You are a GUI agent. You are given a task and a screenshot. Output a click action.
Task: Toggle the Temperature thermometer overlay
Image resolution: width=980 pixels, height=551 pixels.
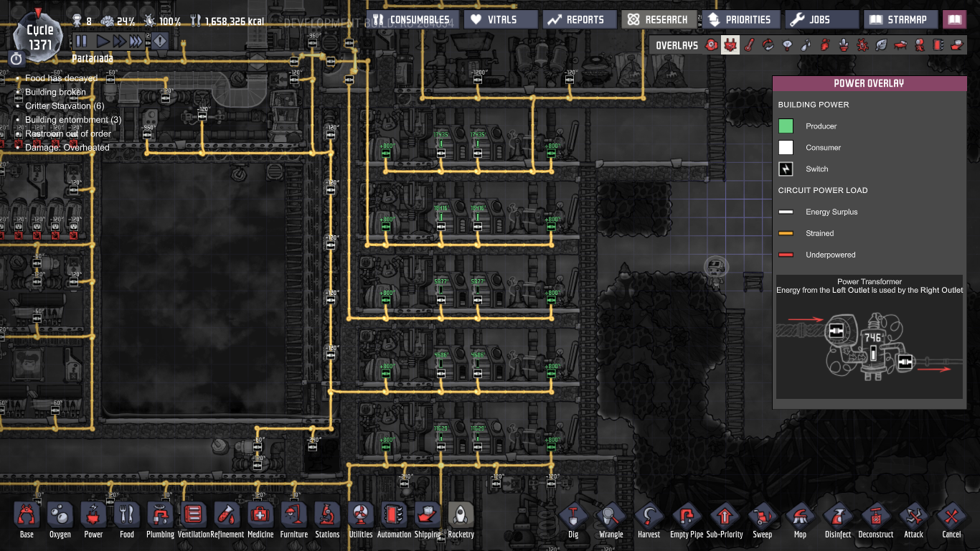click(749, 45)
